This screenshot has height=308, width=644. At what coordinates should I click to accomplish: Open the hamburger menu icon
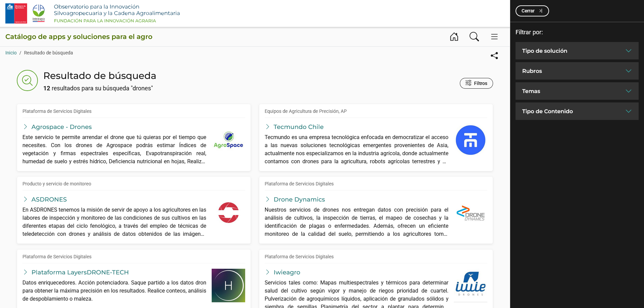click(x=494, y=37)
